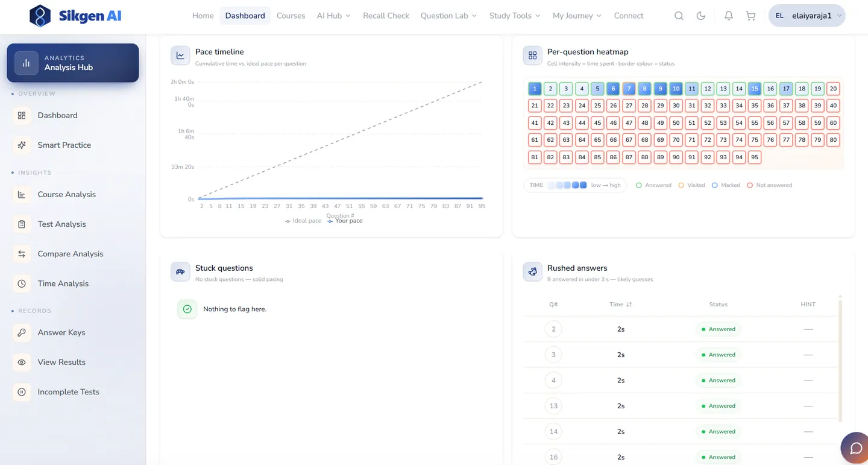Select heatmap cell 15
The height and width of the screenshot is (465, 868).
755,89
